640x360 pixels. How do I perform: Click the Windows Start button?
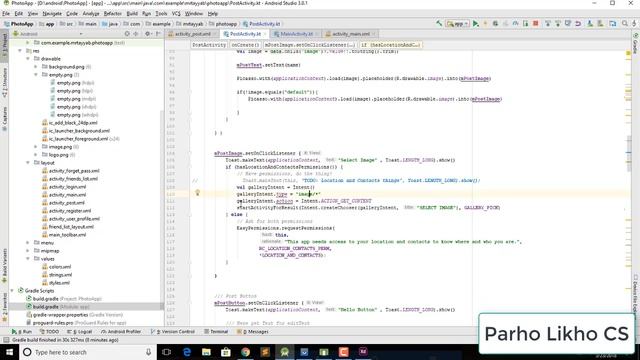[9, 352]
